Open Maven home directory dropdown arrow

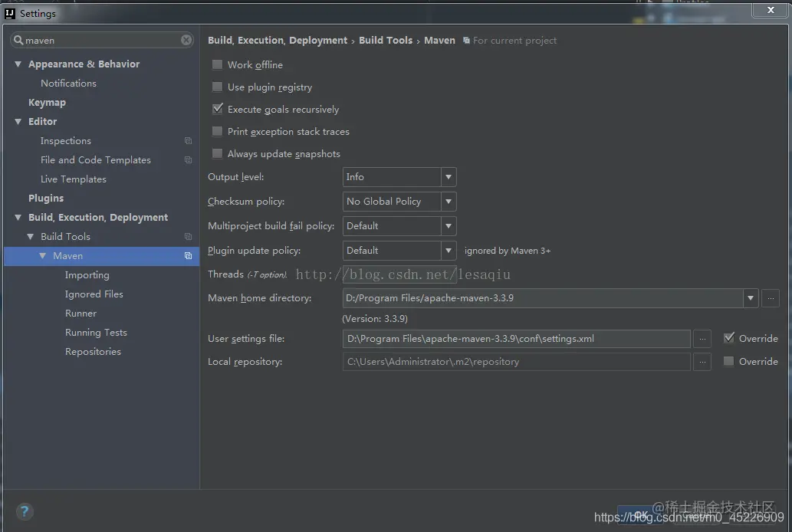[x=751, y=298]
